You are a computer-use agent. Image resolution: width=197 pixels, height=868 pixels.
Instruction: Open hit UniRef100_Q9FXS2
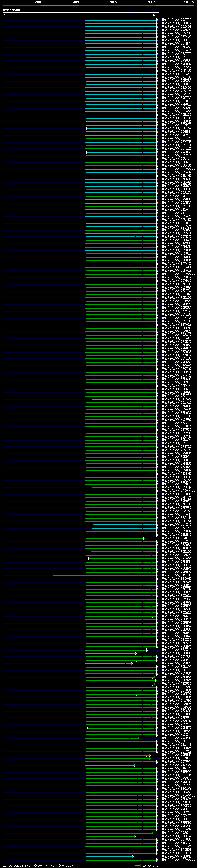177,81
